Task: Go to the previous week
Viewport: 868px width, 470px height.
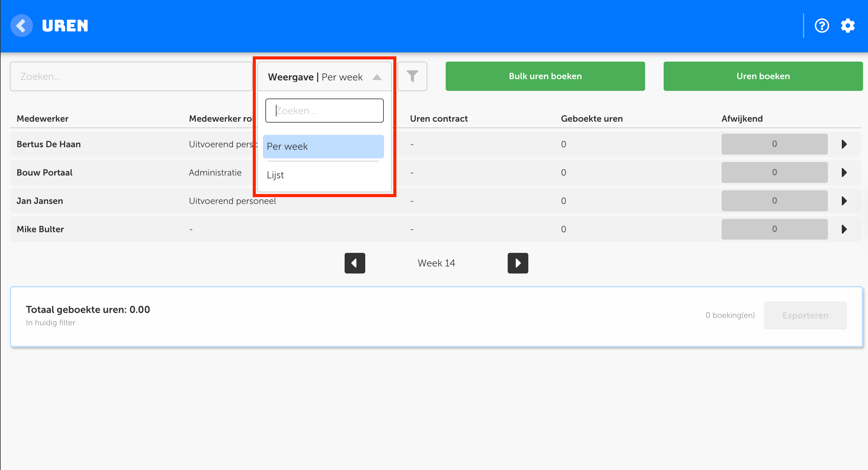Action: point(354,263)
